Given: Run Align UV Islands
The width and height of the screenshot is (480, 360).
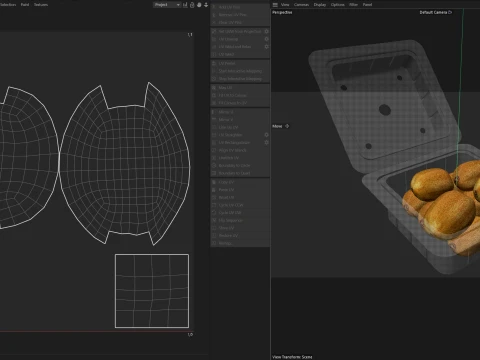Looking at the screenshot, I should (x=240, y=150).
